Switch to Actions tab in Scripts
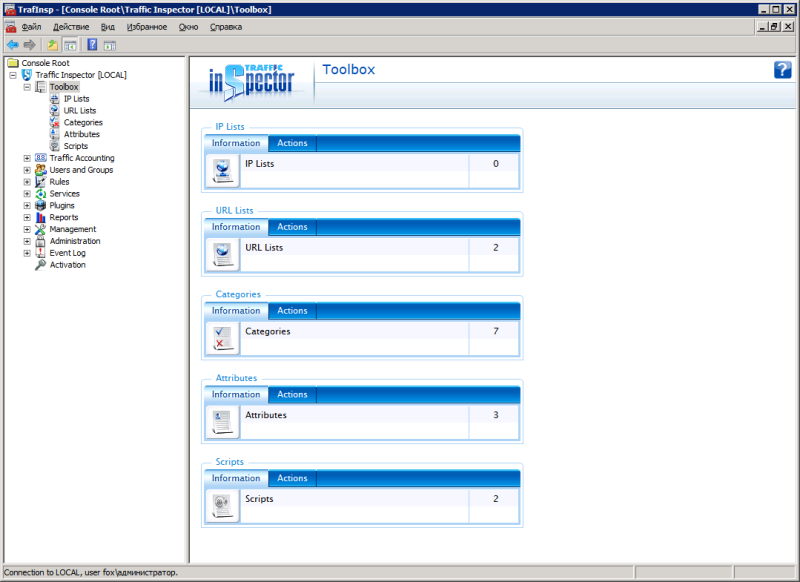Image resolution: width=800 pixels, height=582 pixels. pos(292,478)
